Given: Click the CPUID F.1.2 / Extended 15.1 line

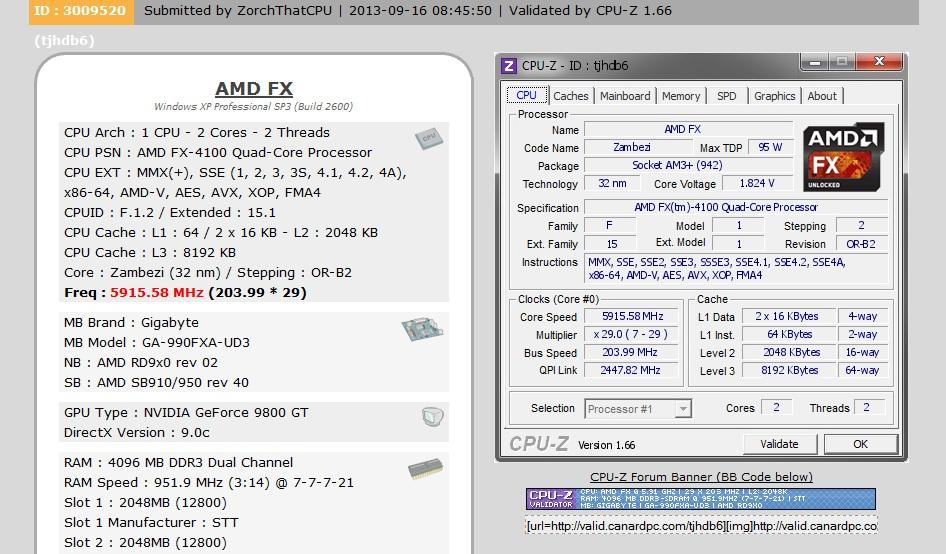Looking at the screenshot, I should tap(170, 212).
